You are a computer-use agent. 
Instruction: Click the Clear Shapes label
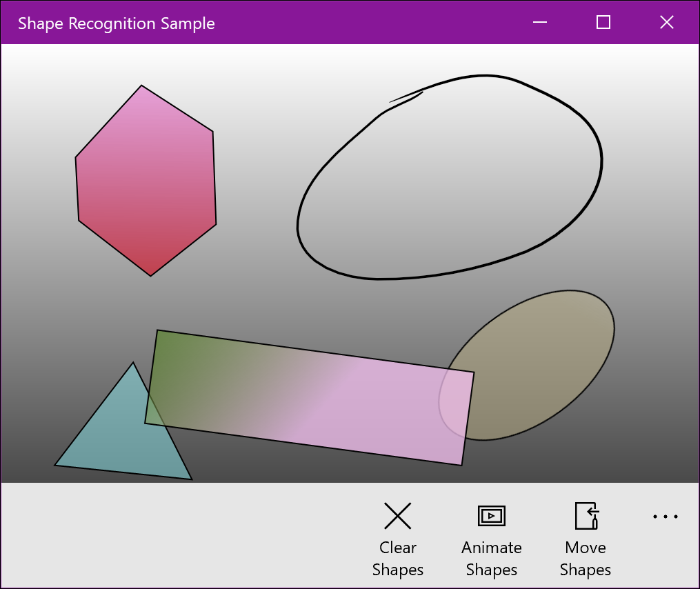click(398, 559)
